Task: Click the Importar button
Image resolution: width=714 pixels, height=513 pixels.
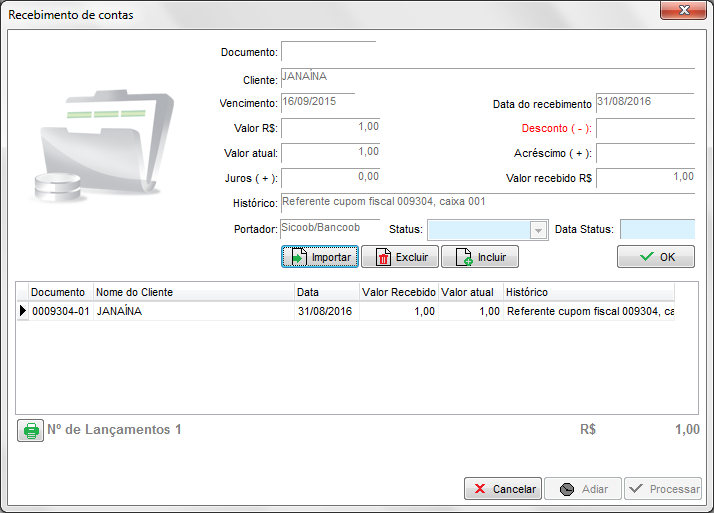Action: (x=319, y=257)
